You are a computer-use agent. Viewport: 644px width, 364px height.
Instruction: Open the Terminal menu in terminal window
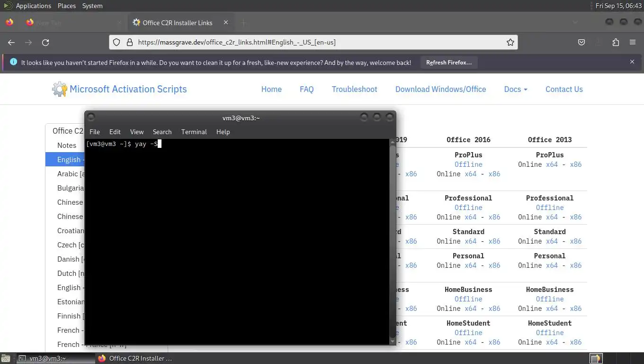194,132
